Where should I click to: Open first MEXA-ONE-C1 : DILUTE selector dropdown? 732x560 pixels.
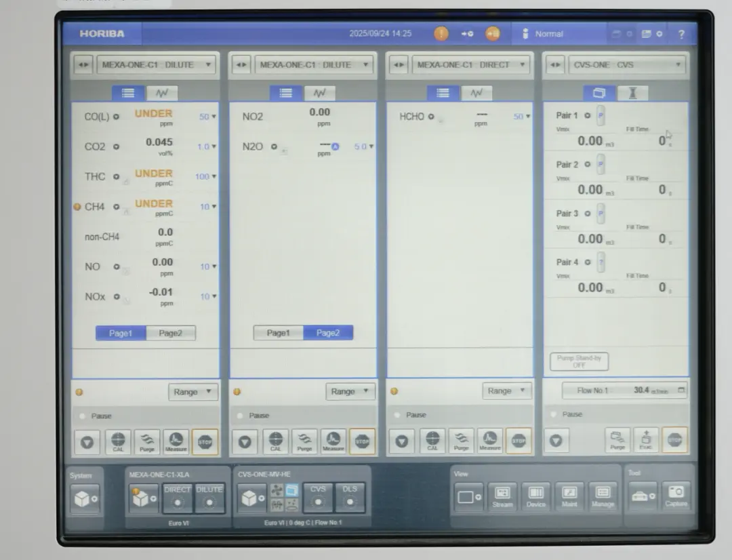click(157, 65)
